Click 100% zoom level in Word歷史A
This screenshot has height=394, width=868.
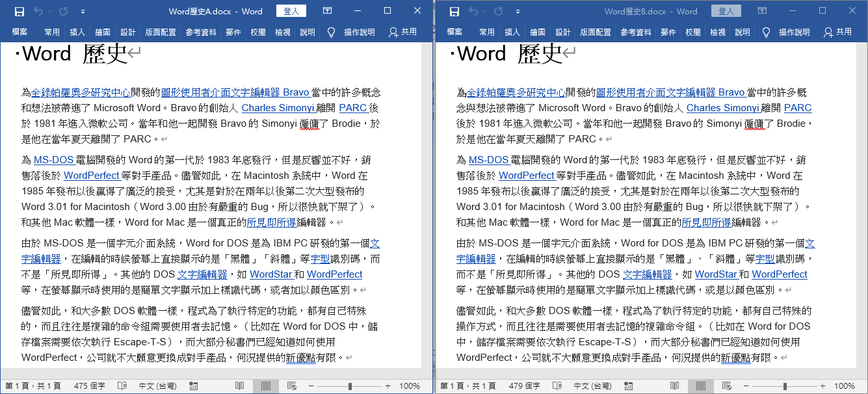click(410, 386)
